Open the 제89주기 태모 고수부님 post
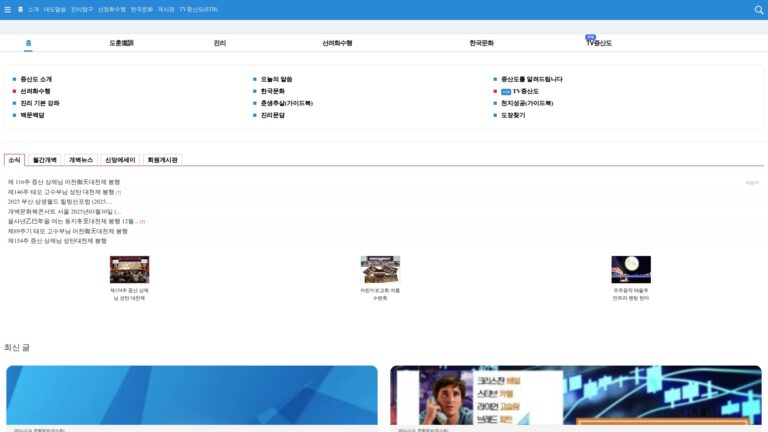The height and width of the screenshot is (432, 768). click(68, 231)
